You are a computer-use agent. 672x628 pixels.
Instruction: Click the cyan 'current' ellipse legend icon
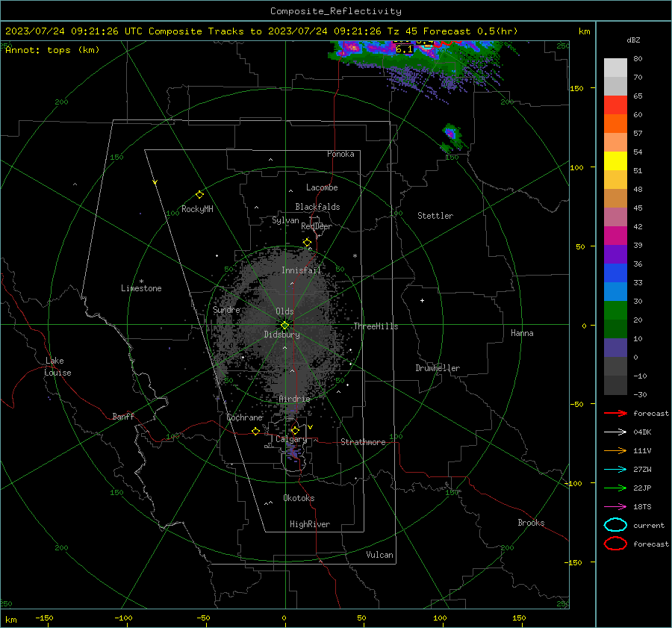(x=615, y=525)
